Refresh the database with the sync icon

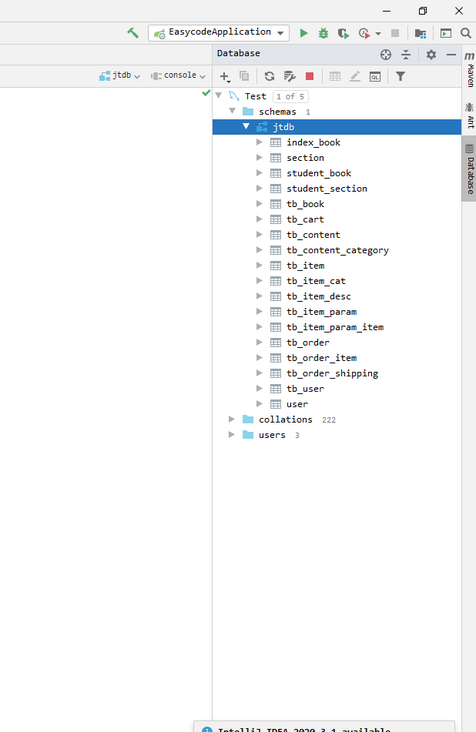(269, 76)
